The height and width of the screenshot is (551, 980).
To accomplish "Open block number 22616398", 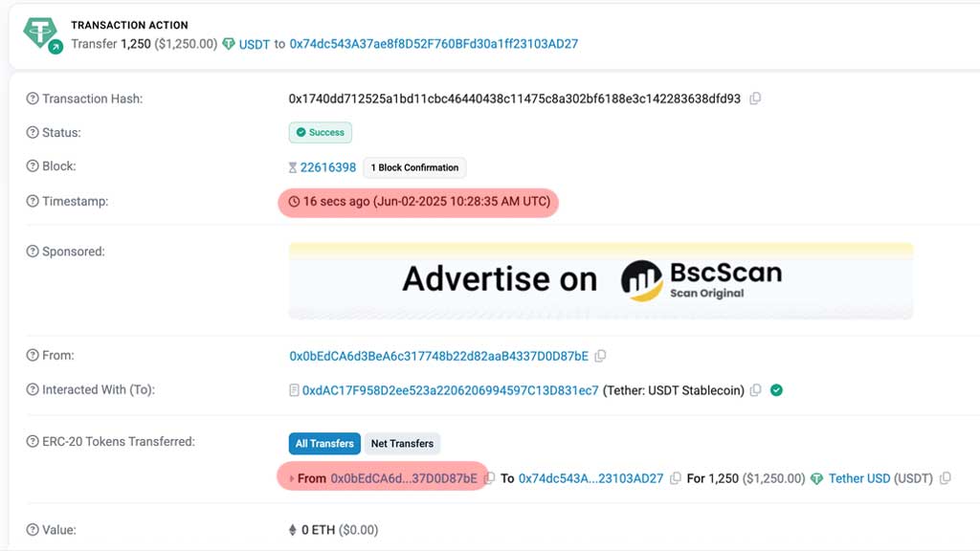I will point(327,167).
